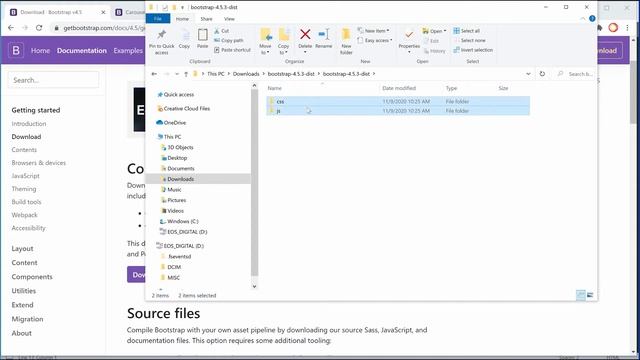Viewport: 640px width, 360px height.
Task: Sort by Date modified column
Action: (x=399, y=88)
